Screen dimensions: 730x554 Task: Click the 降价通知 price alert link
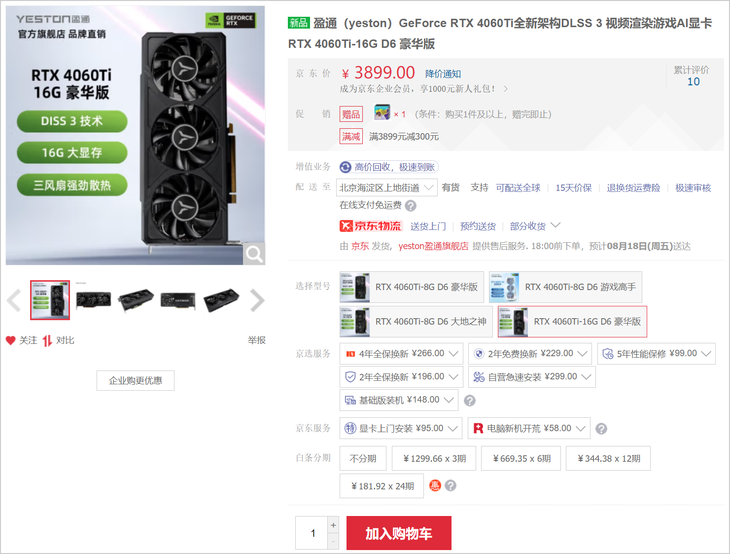(x=443, y=74)
